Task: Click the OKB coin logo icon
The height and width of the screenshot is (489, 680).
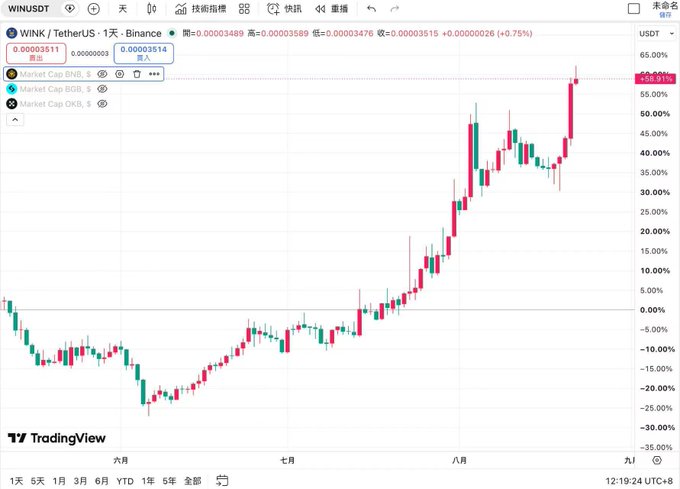Action: [12, 104]
